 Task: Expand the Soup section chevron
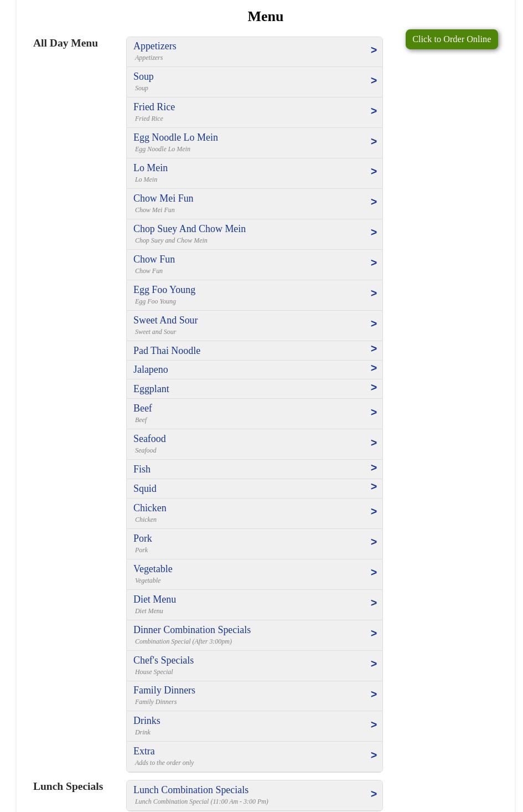374,81
